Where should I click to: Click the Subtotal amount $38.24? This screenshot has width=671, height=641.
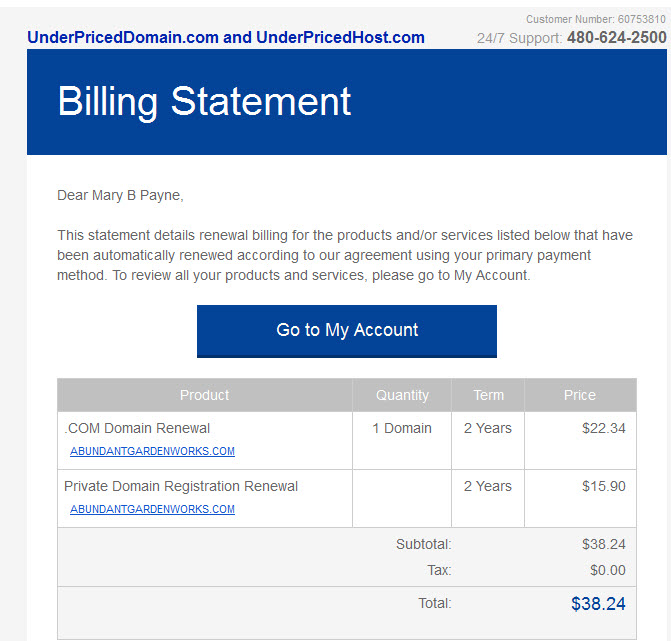click(603, 544)
